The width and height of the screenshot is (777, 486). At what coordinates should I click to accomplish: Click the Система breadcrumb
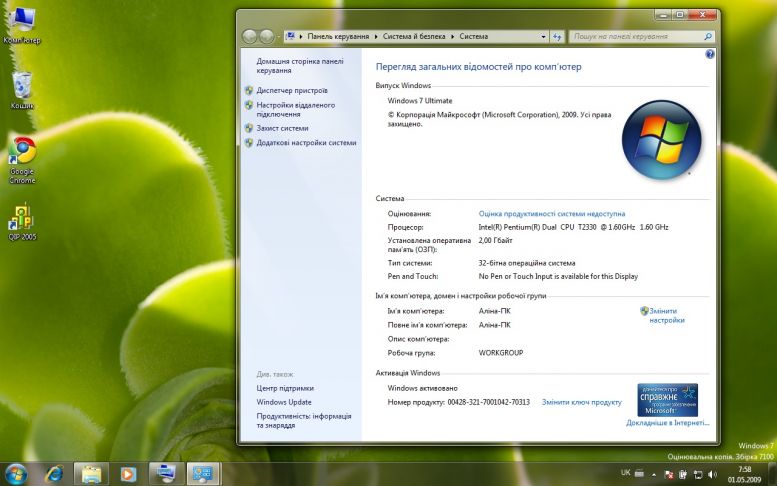point(474,37)
